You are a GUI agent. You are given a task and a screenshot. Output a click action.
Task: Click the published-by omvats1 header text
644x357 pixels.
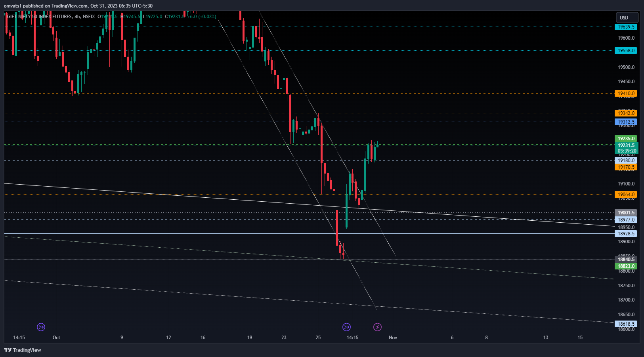coord(78,6)
